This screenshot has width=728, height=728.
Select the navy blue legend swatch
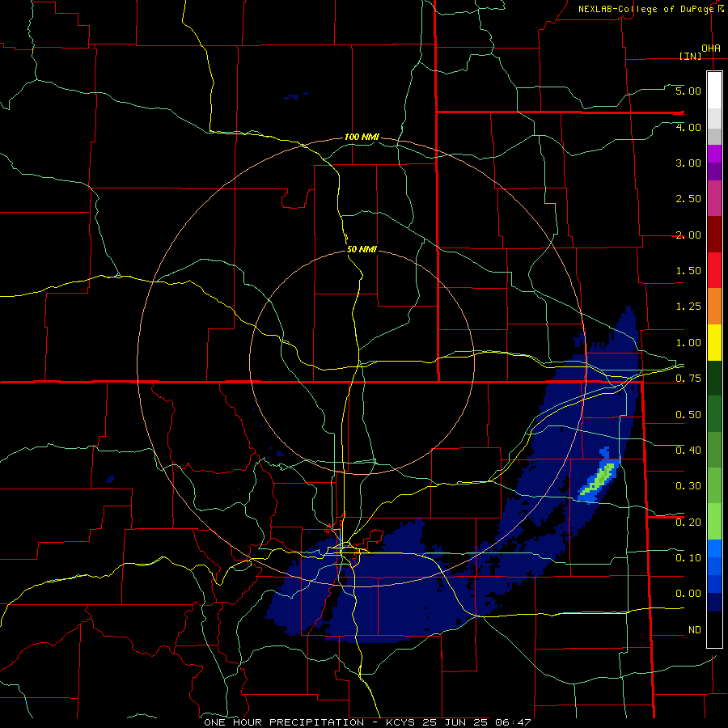pyautogui.click(x=714, y=602)
